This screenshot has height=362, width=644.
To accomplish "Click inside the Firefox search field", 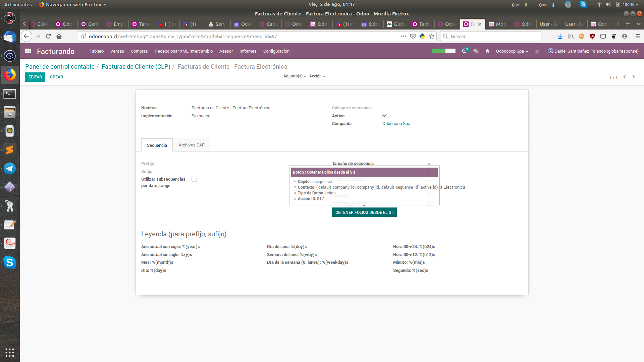I will pos(490,36).
